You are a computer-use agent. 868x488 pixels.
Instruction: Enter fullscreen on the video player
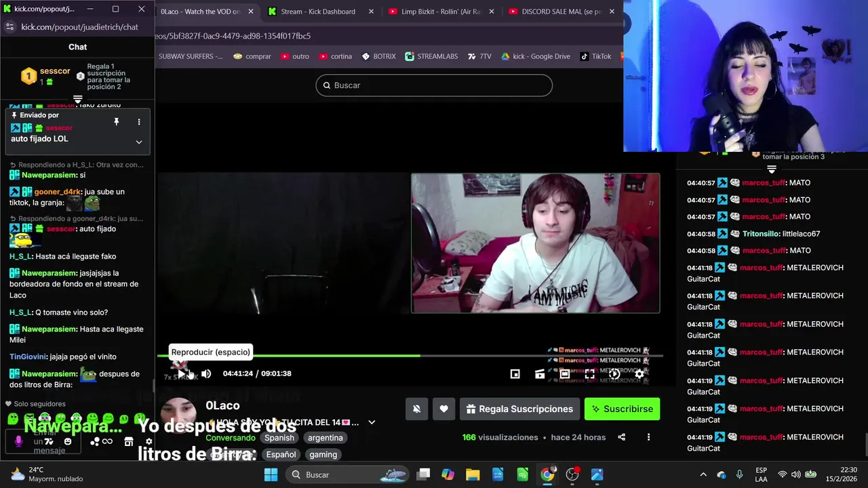589,373
